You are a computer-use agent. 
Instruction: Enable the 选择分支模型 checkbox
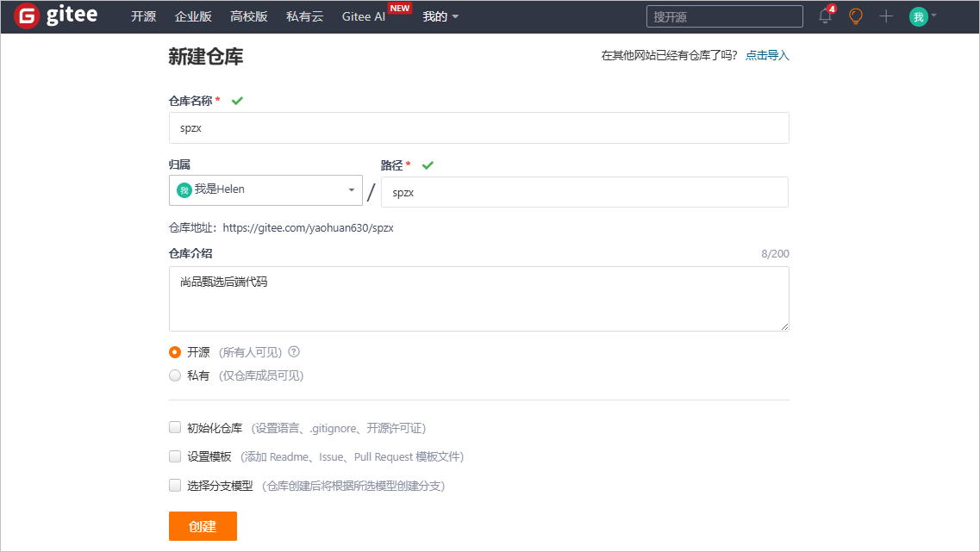point(175,485)
